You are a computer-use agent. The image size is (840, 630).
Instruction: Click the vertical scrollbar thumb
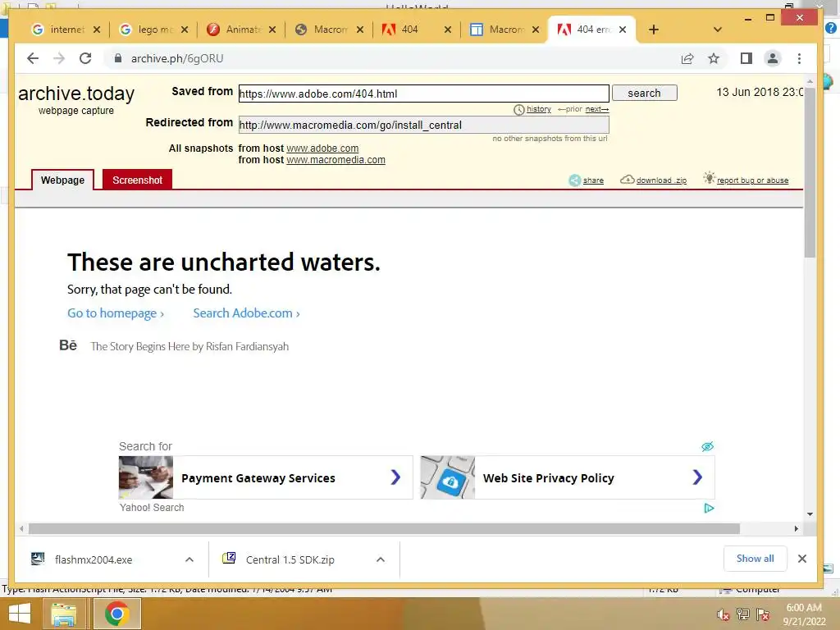click(810, 172)
